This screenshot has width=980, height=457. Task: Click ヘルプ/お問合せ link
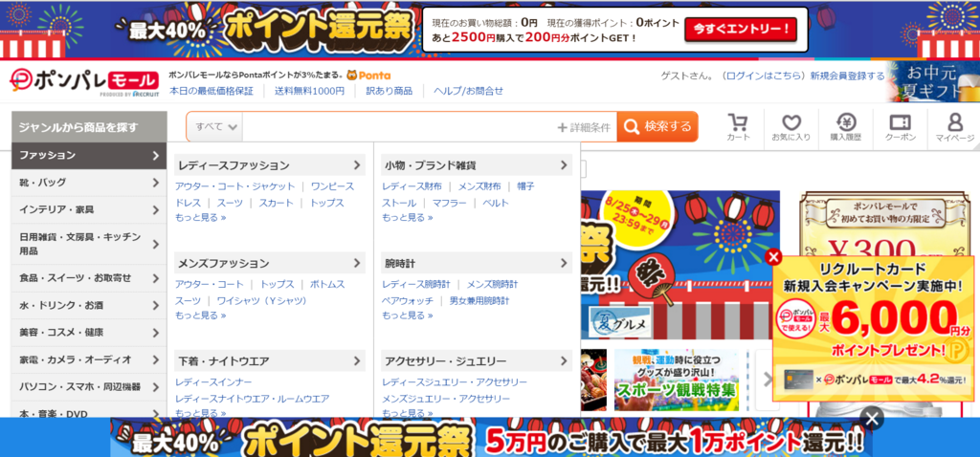pyautogui.click(x=468, y=91)
